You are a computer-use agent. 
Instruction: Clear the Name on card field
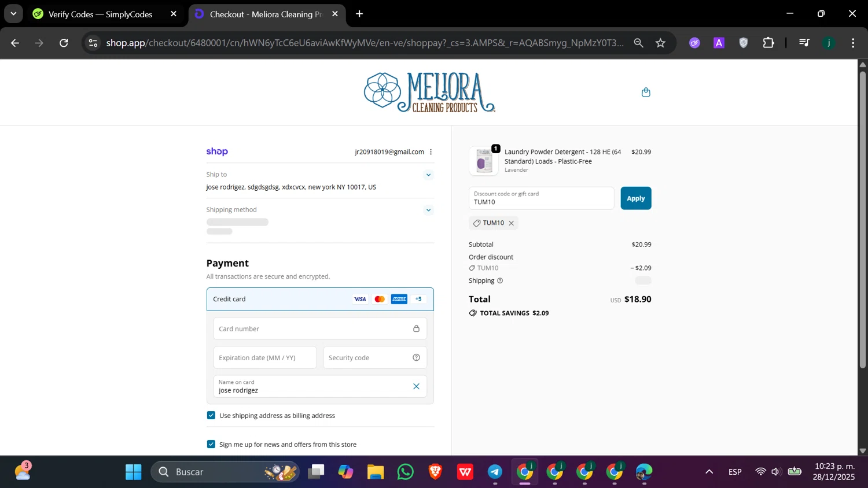[416, 386]
